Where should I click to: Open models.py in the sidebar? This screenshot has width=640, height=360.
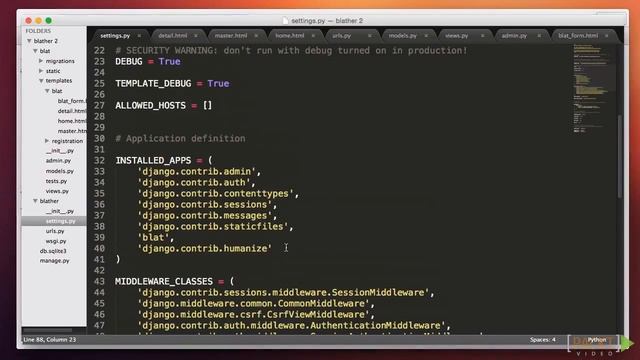[60, 171]
